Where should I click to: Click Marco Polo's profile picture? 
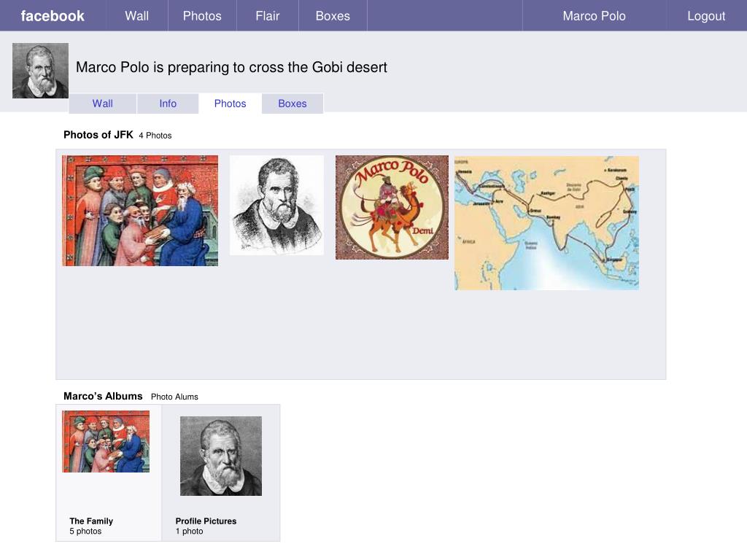[x=41, y=71]
